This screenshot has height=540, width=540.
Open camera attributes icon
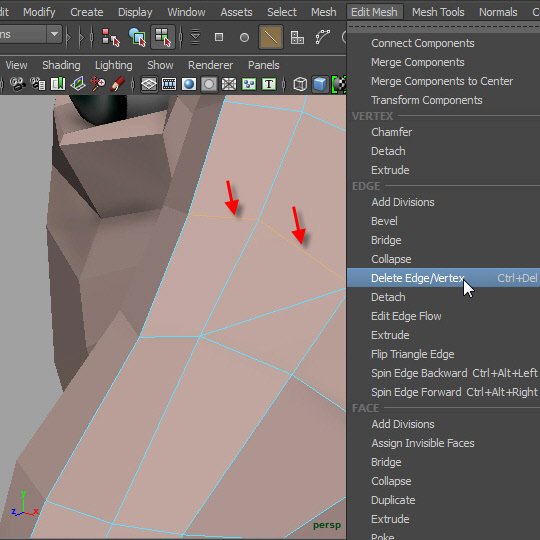click(x=38, y=84)
